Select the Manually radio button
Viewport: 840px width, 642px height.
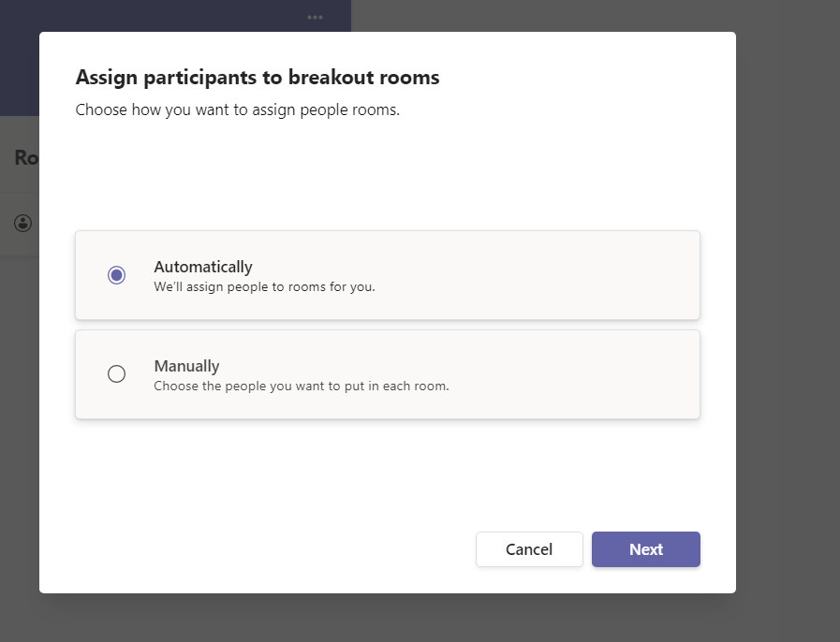116,374
